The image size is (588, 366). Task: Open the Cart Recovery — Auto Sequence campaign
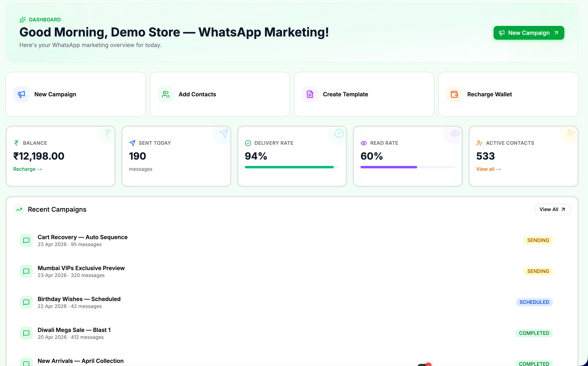click(292, 240)
